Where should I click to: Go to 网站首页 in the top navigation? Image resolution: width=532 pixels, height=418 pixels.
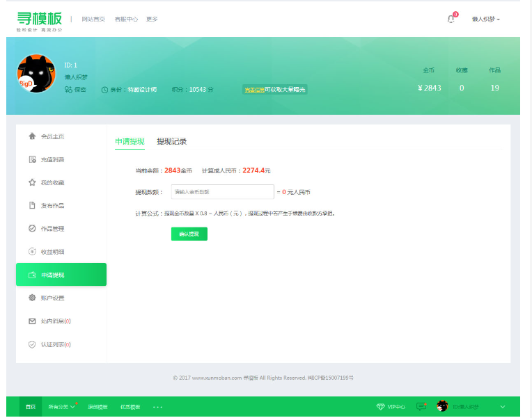(93, 19)
